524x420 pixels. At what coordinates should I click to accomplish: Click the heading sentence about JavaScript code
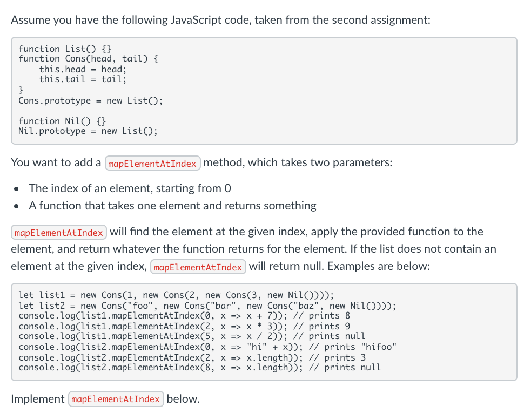(x=220, y=20)
